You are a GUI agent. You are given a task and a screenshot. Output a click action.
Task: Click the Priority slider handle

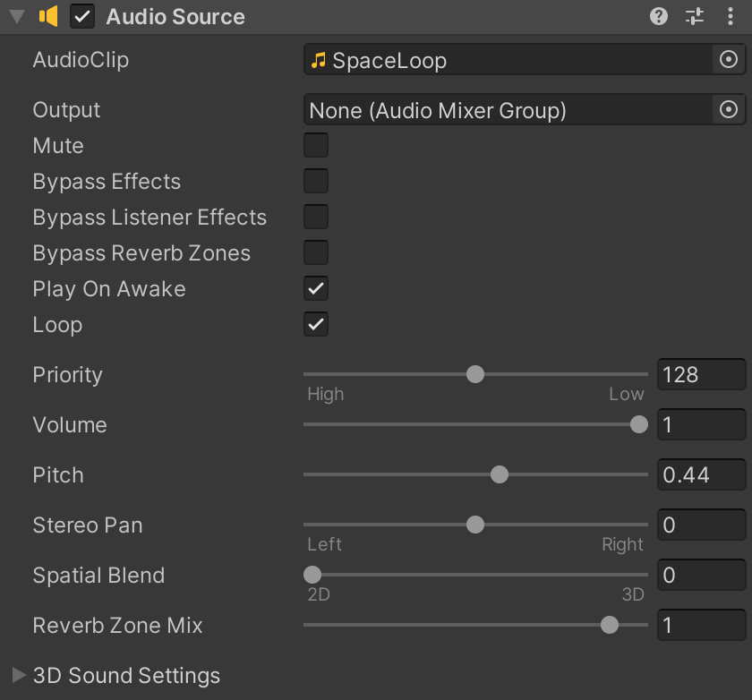tap(475, 374)
